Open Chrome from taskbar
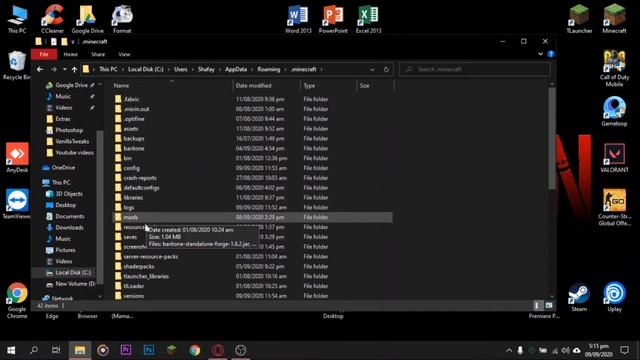Screen dimensions: 640x360 click(195, 350)
